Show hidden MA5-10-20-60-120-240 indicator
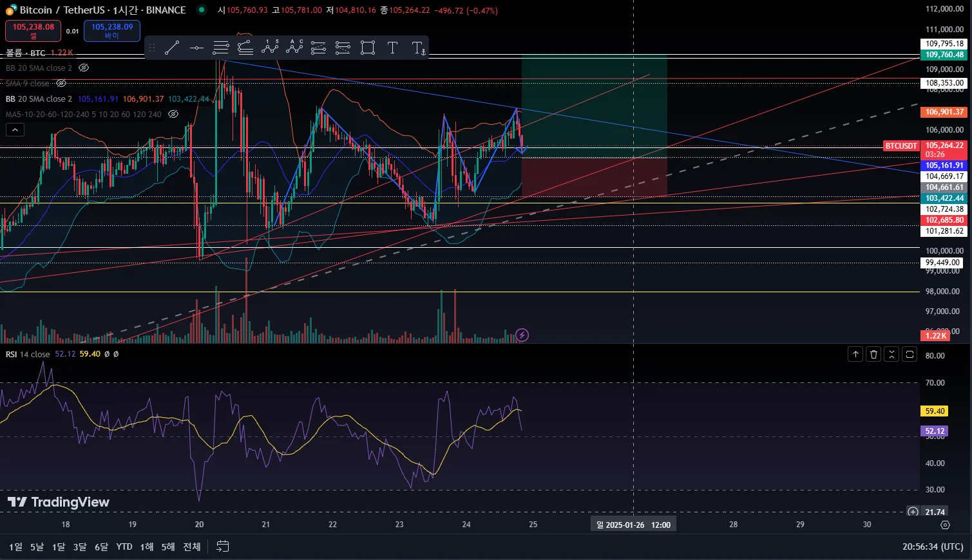972x560 pixels. tap(173, 114)
